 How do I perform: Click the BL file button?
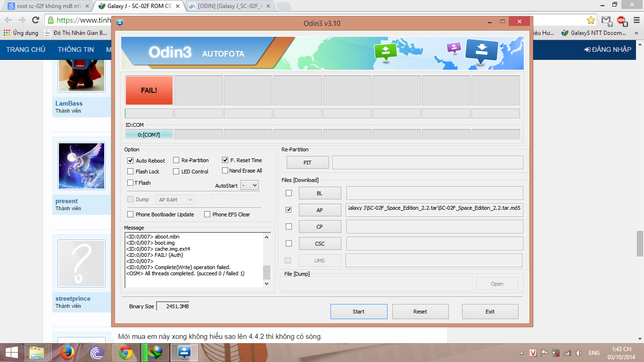click(320, 193)
